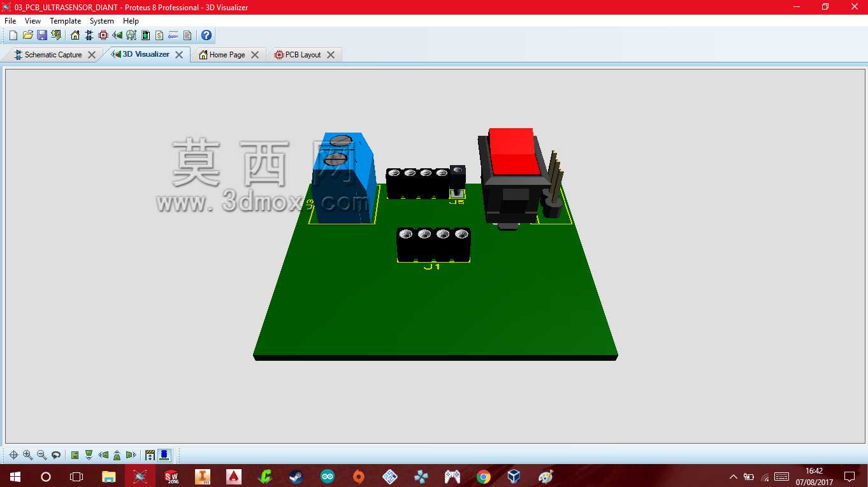Open File Explorer from the taskbar
Screen dimensions: 868x487
[x=109, y=476]
